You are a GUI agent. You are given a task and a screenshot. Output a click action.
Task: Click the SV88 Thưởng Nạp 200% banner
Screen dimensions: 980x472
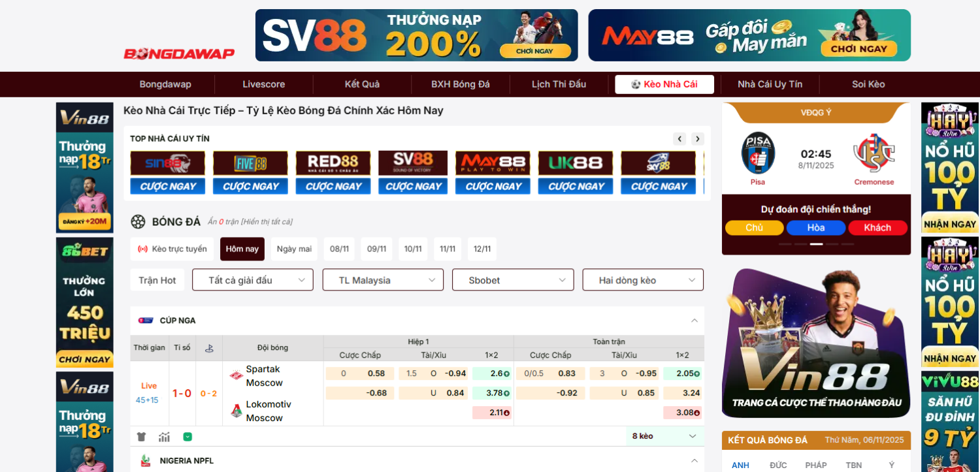click(x=416, y=35)
